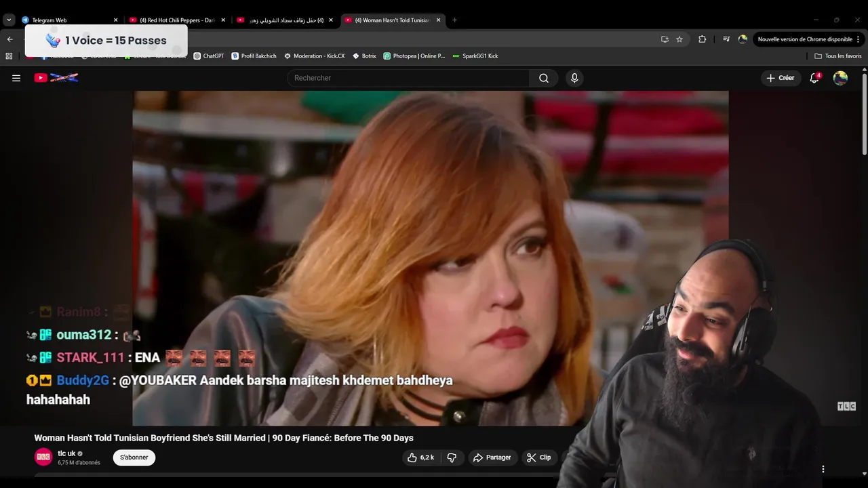
Task: Open the ChatGPT bookmark
Action: click(208, 56)
